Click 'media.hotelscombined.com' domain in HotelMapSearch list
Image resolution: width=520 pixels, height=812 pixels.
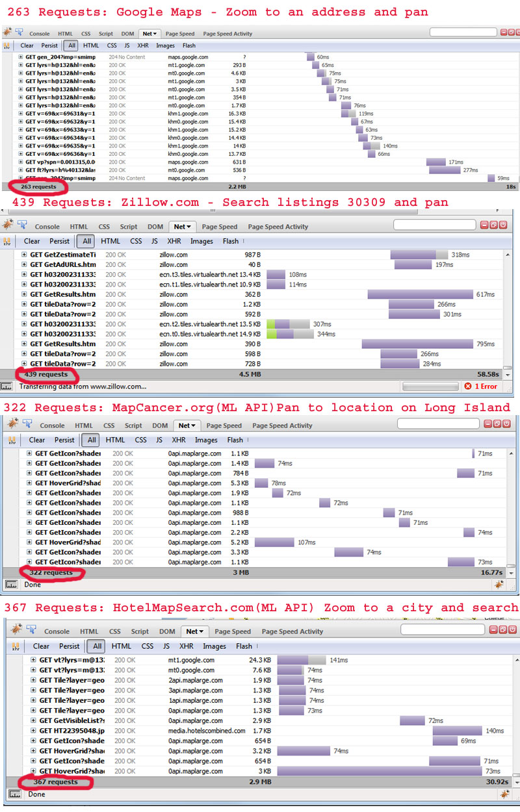pos(207,731)
